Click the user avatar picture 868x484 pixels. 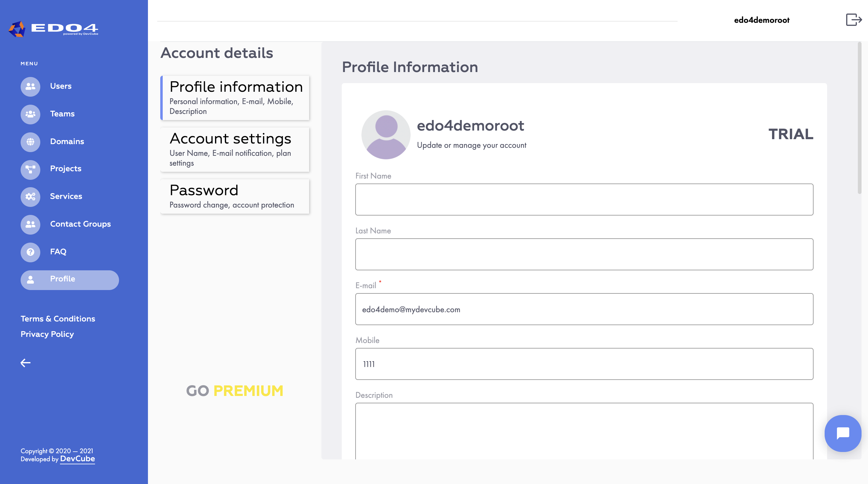386,135
